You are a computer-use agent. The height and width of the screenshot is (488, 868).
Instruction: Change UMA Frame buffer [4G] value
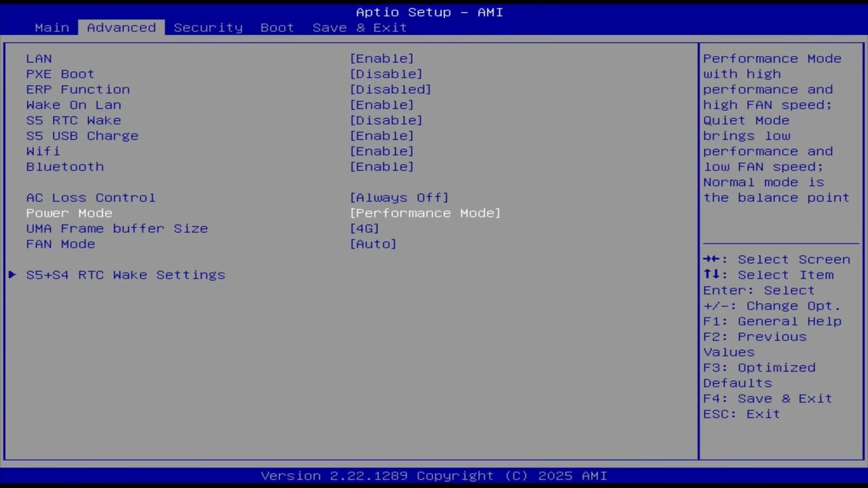pos(365,228)
